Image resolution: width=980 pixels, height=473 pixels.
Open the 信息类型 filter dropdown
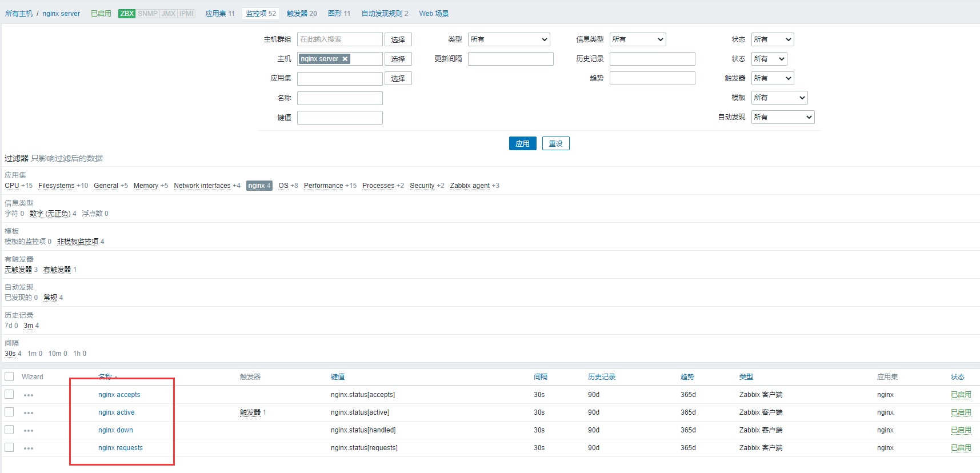[x=638, y=39]
